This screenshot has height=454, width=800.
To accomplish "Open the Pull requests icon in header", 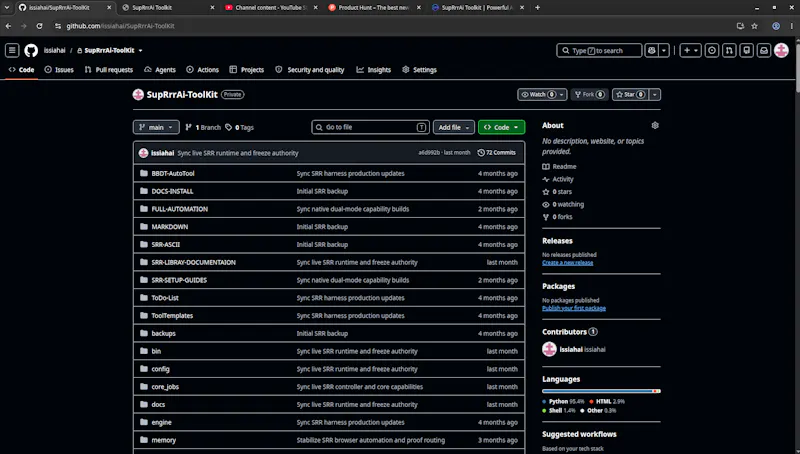I will [x=729, y=50].
